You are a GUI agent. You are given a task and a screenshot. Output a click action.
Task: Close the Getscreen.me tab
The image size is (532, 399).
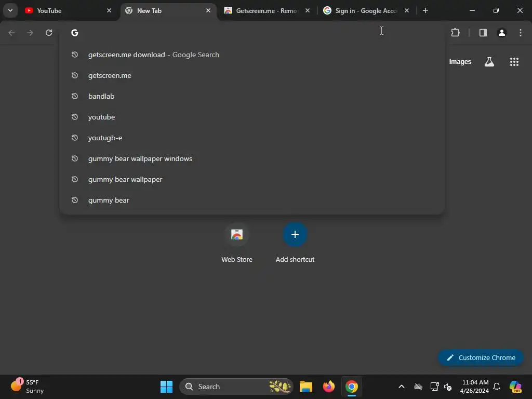pyautogui.click(x=308, y=10)
